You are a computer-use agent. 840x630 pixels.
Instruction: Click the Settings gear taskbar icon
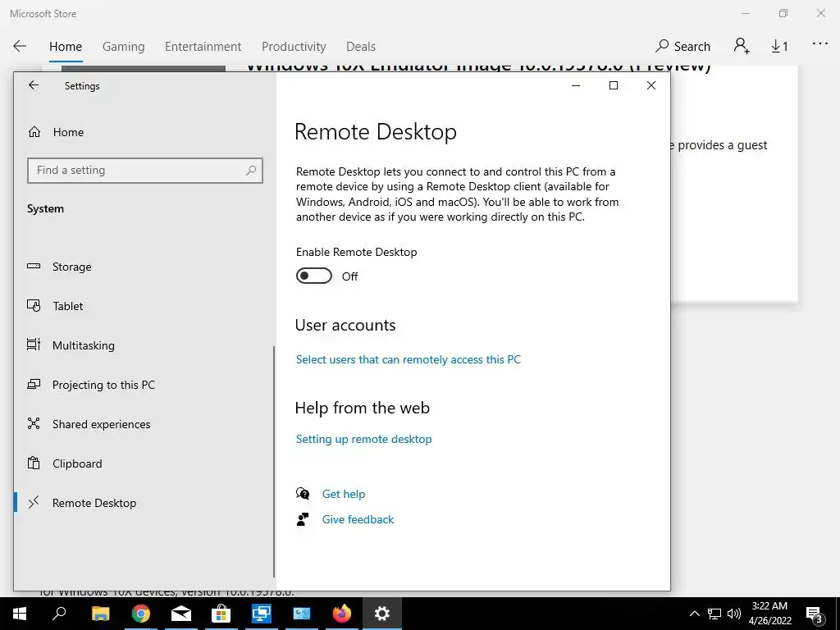coord(382,614)
